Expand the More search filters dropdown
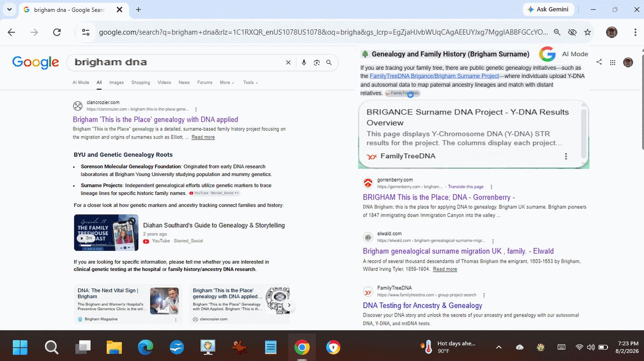The height and width of the screenshot is (361, 644). [x=227, y=83]
